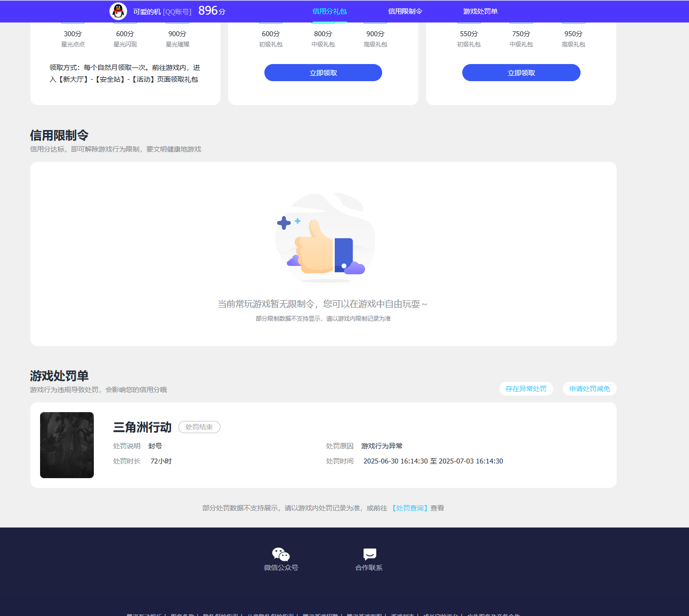Open the 【处罚查询】 link
Screen dimensions: 689x616
pos(409,508)
